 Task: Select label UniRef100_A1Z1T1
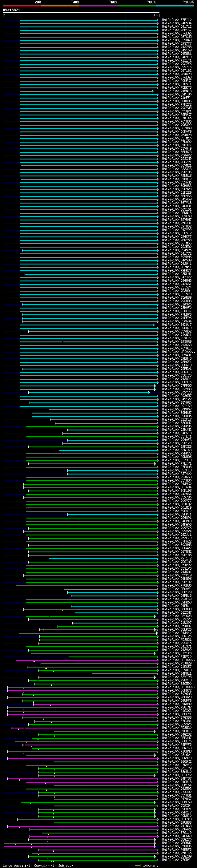[176, 61]
